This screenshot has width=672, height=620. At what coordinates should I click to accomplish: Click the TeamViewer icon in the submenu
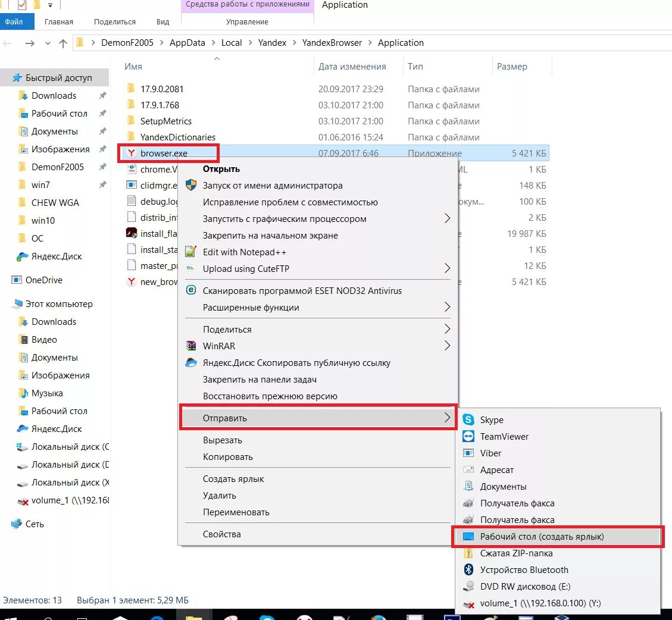468,436
